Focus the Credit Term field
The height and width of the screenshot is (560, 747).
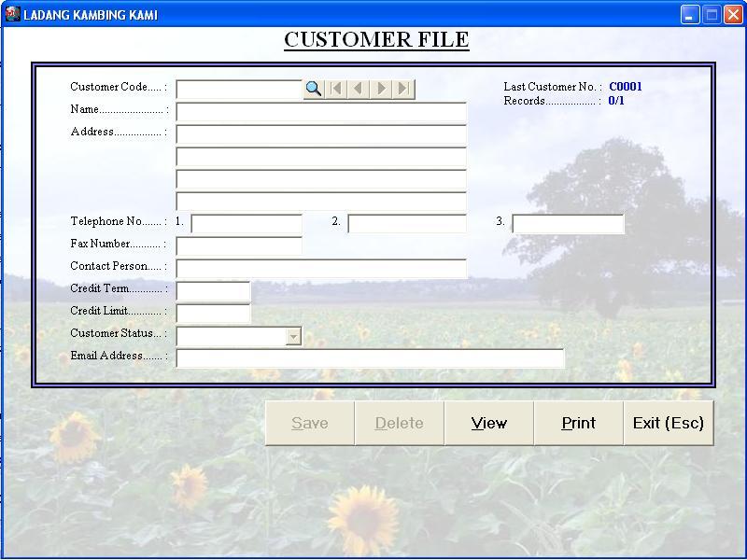[x=214, y=291]
